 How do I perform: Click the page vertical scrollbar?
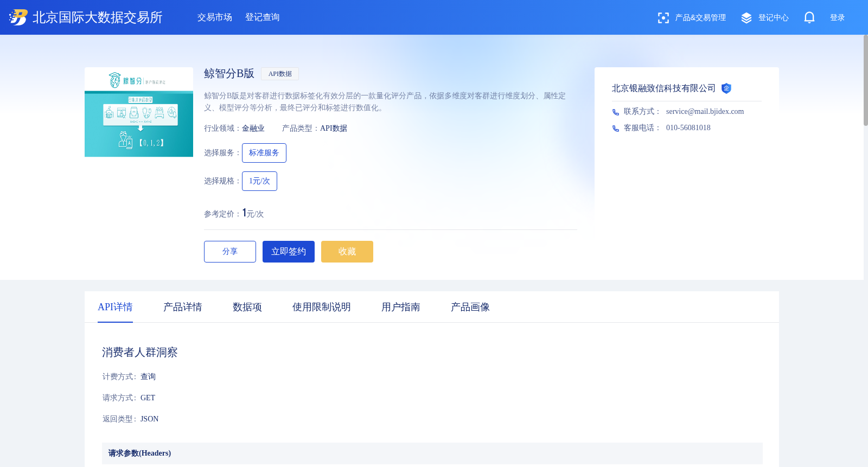pos(866,80)
